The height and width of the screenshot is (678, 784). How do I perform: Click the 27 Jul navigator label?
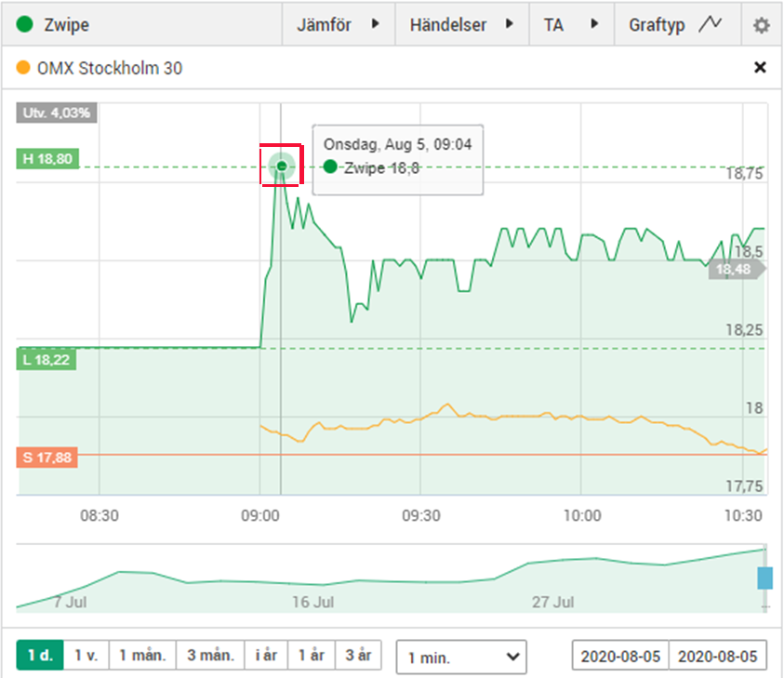[552, 602]
